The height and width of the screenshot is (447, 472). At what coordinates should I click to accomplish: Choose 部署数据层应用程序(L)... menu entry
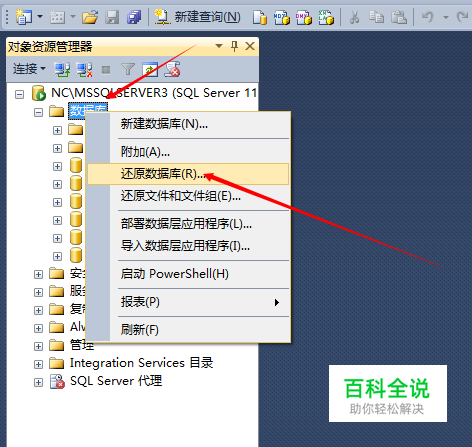188,224
